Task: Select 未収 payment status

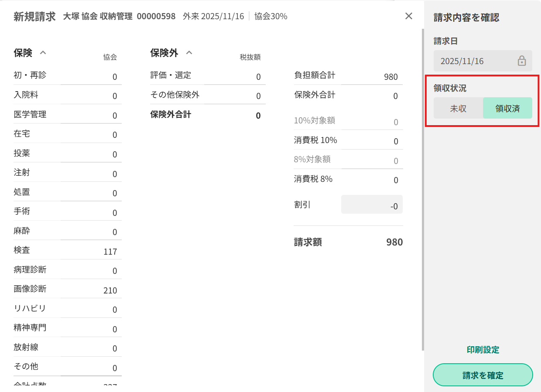Action: pos(458,108)
